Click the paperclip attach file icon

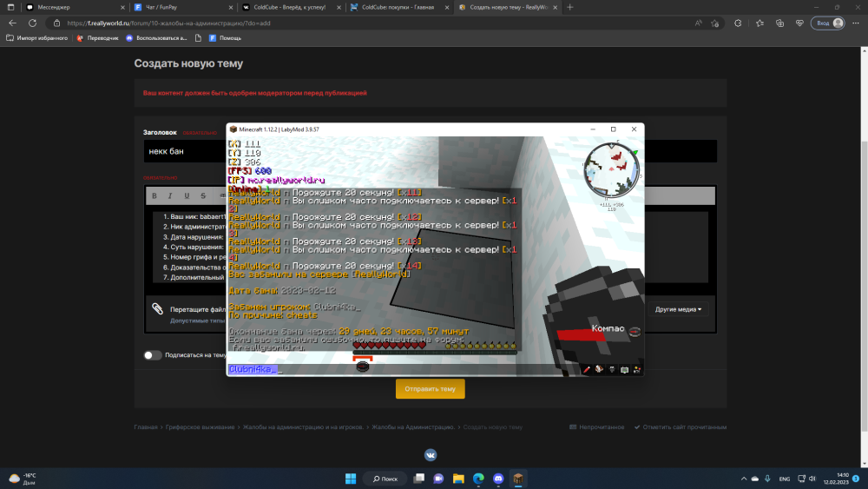tap(158, 309)
